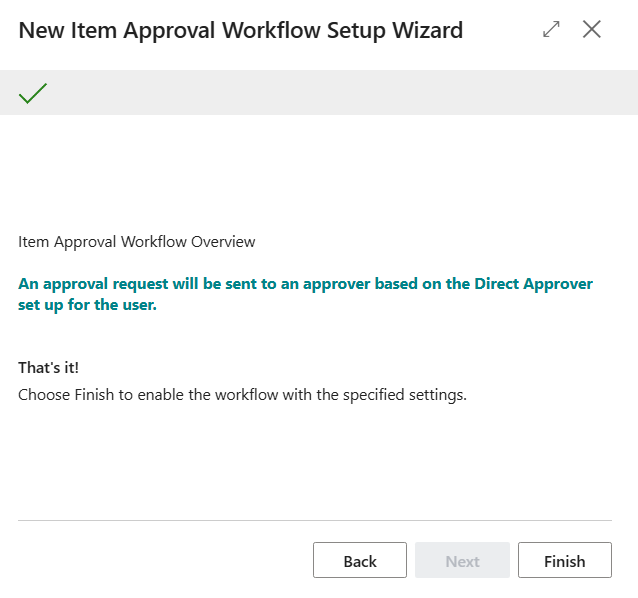Click the green checkmark status icon
The height and width of the screenshot is (598, 638).
(x=33, y=93)
